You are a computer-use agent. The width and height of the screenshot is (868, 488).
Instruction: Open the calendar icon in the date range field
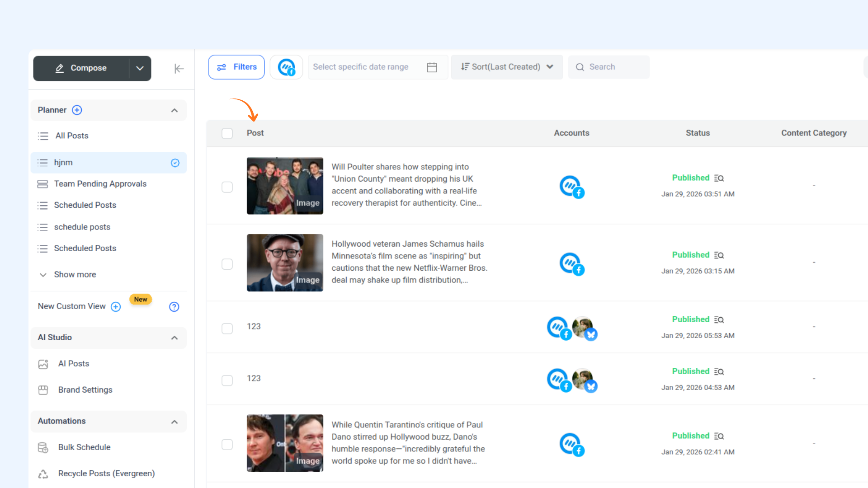tap(432, 67)
